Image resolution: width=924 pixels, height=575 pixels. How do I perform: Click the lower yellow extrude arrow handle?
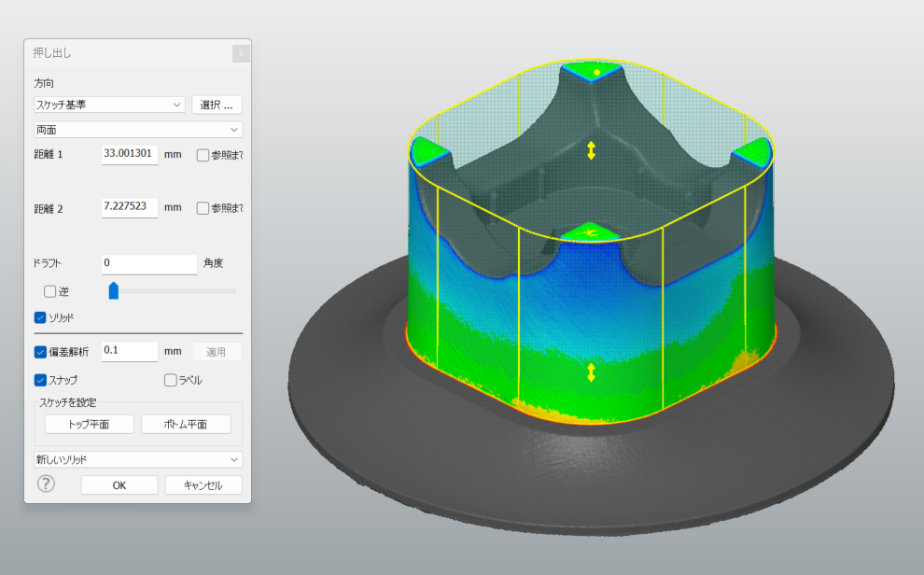coord(591,372)
